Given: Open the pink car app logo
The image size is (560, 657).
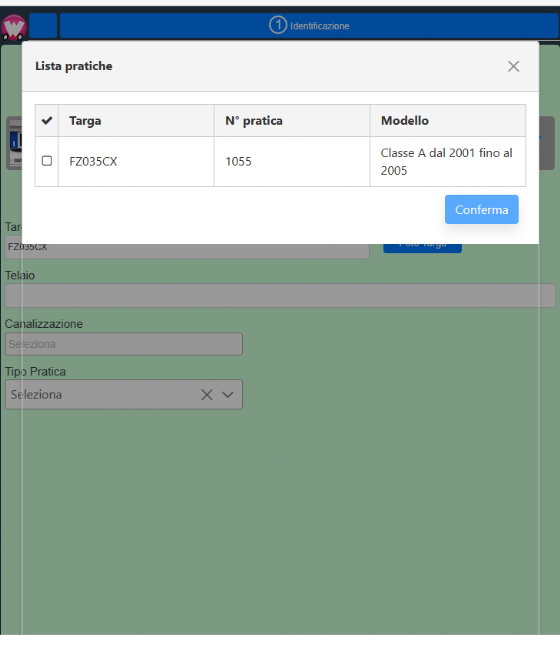Looking at the screenshot, I should click(14, 27).
